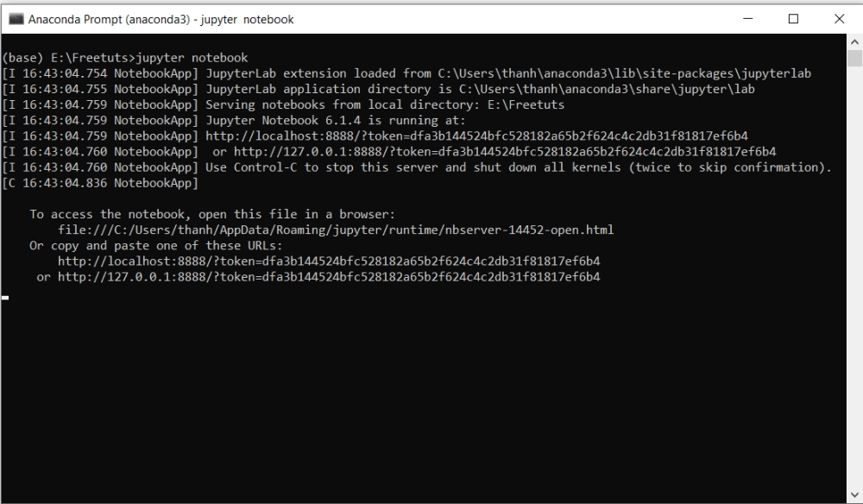
Task: Click the 'Jupyter Notebook 6.1.4 is running at' line
Action: pyautogui.click(x=234, y=120)
